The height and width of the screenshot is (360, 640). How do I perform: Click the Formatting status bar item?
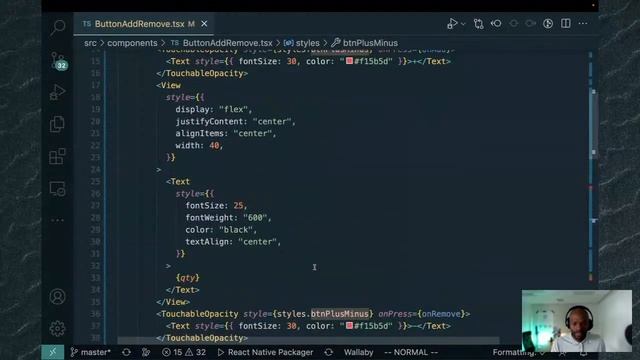(512, 352)
